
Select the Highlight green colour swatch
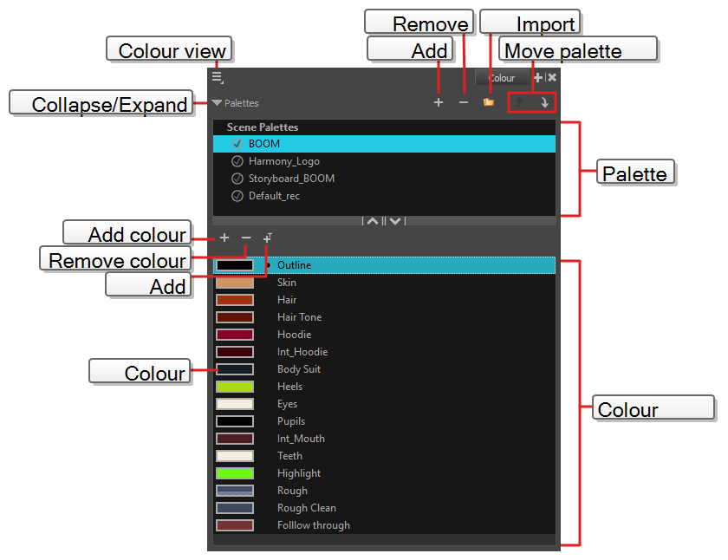(x=235, y=473)
